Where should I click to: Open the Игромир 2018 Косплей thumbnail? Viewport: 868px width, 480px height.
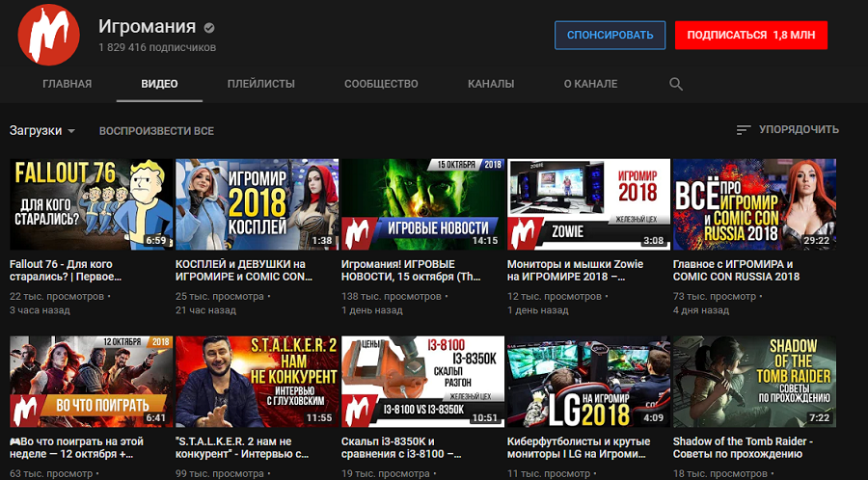point(257,204)
